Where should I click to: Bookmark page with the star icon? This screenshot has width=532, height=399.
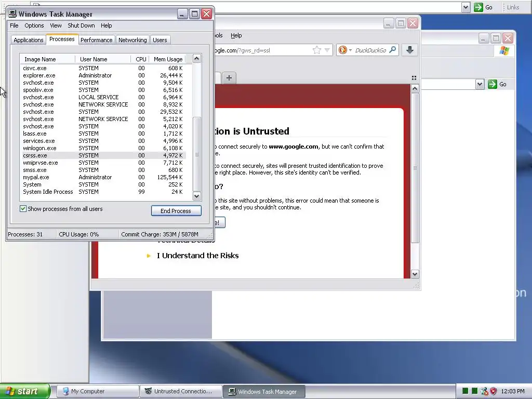316,50
